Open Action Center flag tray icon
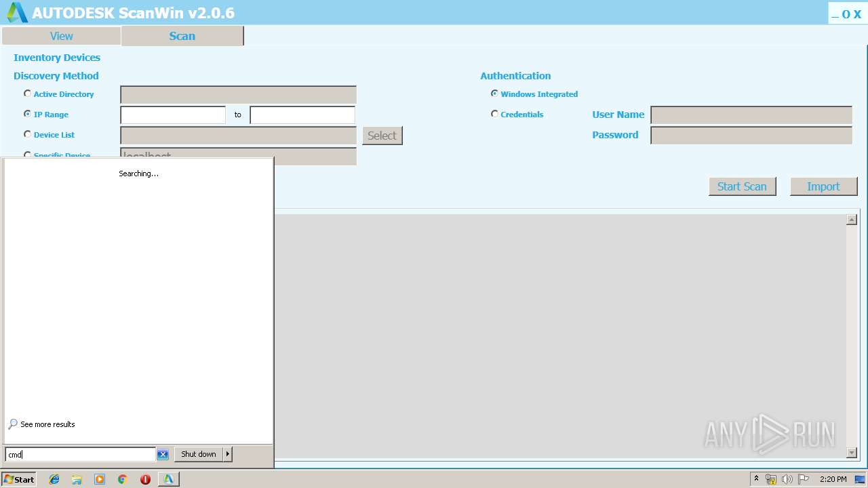Image resolution: width=868 pixels, height=488 pixels. tap(803, 479)
